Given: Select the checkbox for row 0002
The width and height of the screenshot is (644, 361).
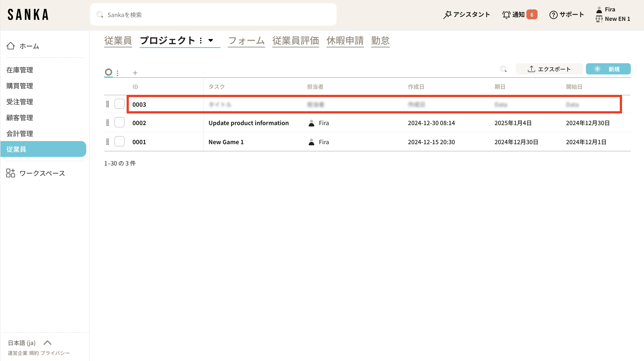Looking at the screenshot, I should click(x=119, y=123).
